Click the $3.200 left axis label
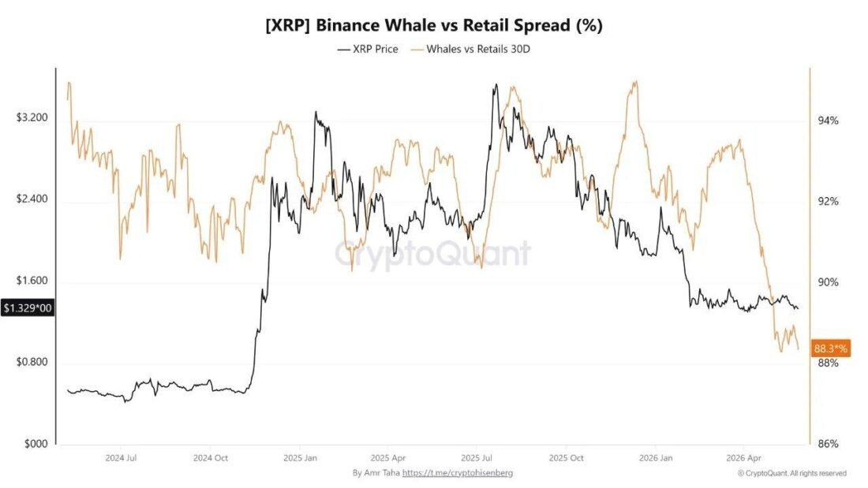The width and height of the screenshot is (868, 488). [x=32, y=117]
